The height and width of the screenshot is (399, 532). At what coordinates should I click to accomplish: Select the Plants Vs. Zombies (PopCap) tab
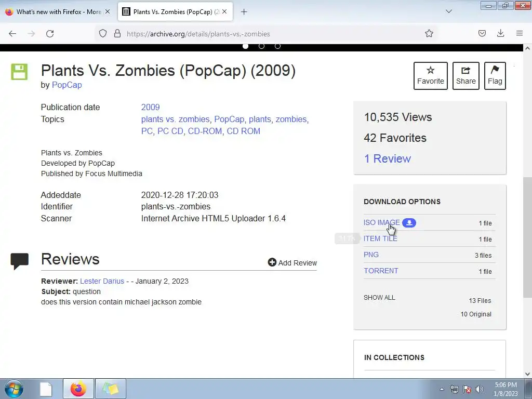tap(176, 11)
